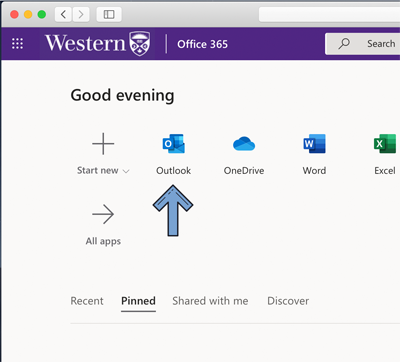This screenshot has height=362, width=400.
Task: Click the search magnifier icon
Action: tap(344, 44)
